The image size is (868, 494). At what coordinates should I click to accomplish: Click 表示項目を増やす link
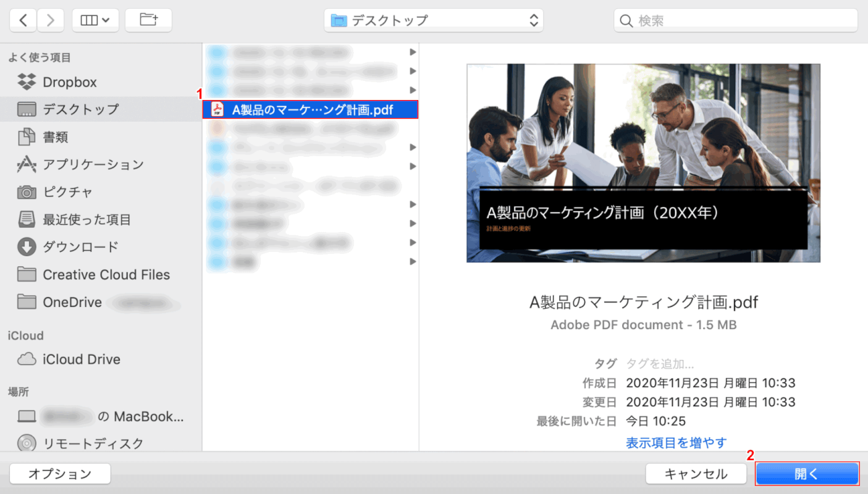tap(676, 442)
